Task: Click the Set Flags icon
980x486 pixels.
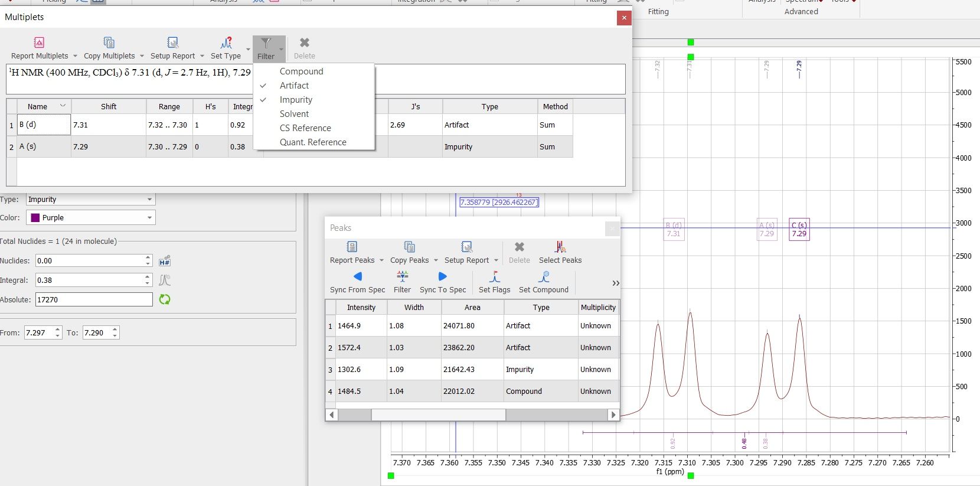Action: click(494, 276)
